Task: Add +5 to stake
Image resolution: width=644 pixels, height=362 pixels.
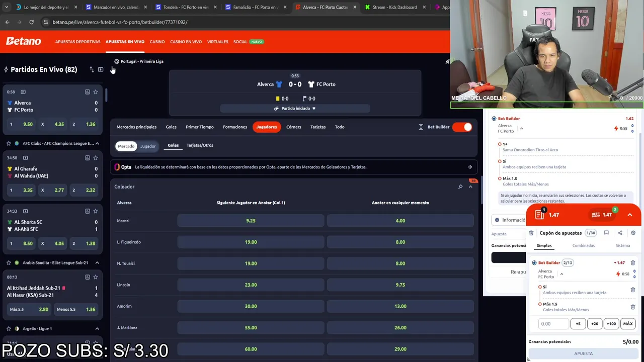Action: tap(578, 324)
